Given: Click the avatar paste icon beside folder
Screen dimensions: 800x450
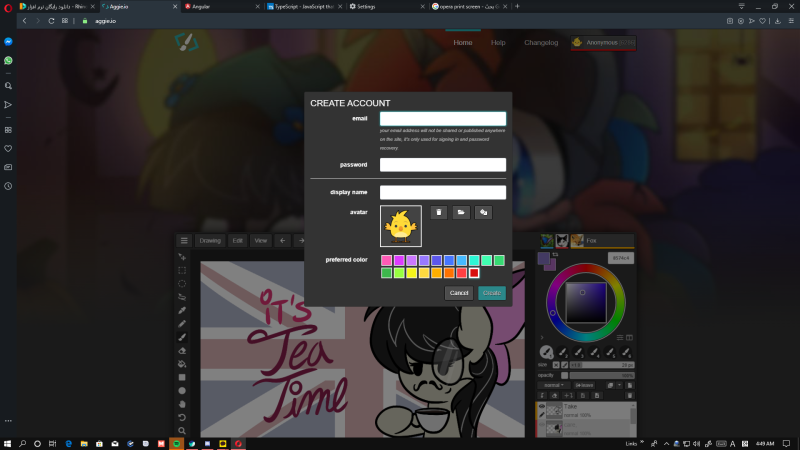Looking at the screenshot, I should click(483, 212).
